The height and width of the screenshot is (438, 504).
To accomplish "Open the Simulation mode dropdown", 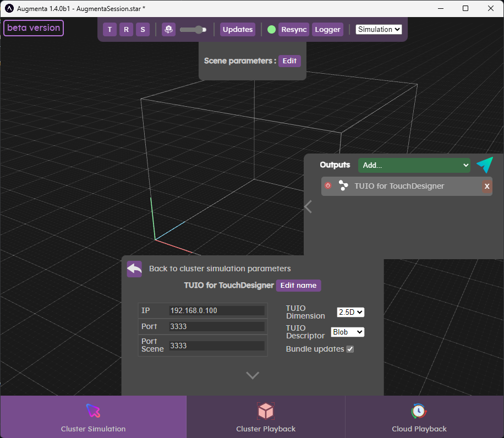I will 379,30.
